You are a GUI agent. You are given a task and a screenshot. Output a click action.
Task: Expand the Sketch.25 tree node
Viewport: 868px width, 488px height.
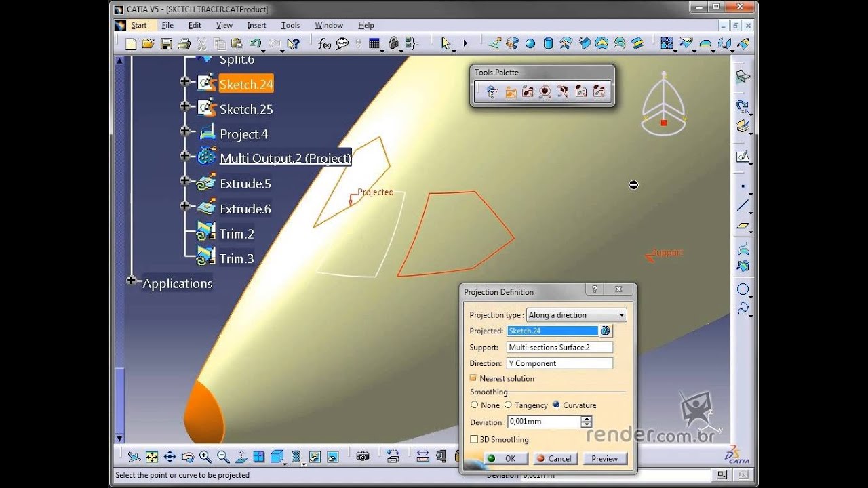[x=184, y=106]
